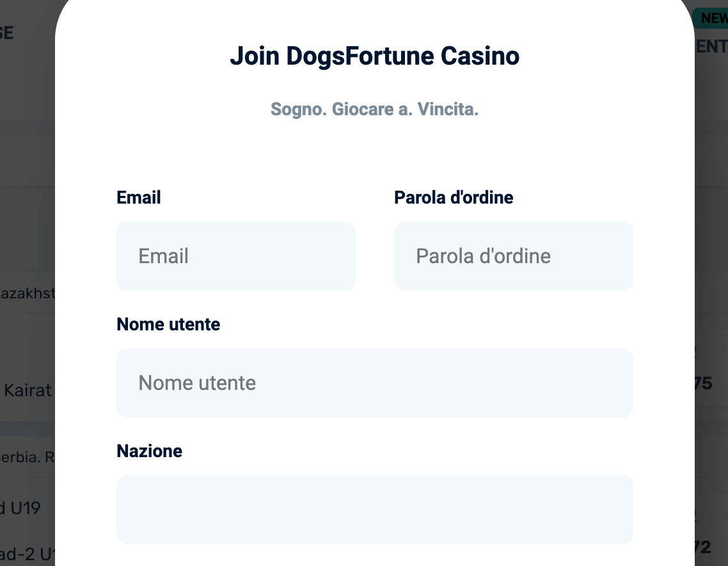Click the Email input field
This screenshot has height=566, width=728.
pos(235,255)
